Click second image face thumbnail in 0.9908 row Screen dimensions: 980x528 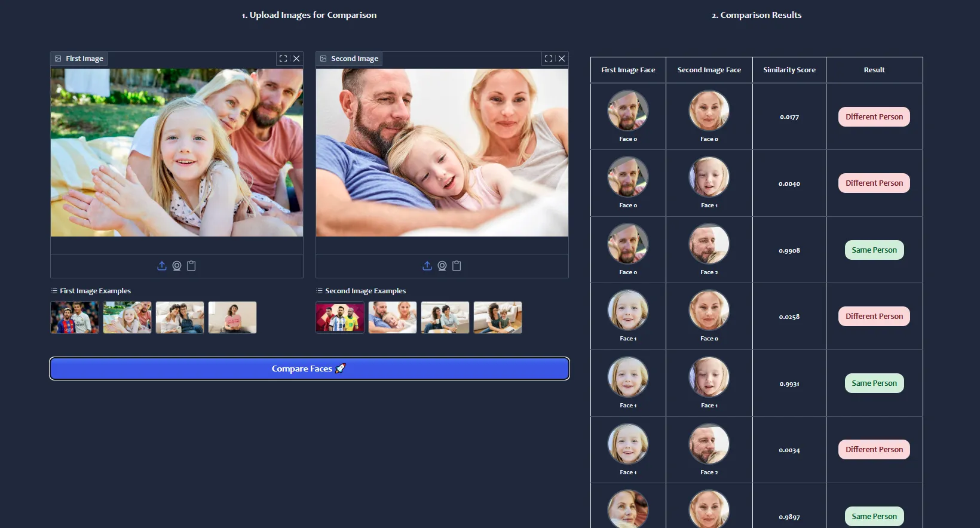pos(709,244)
